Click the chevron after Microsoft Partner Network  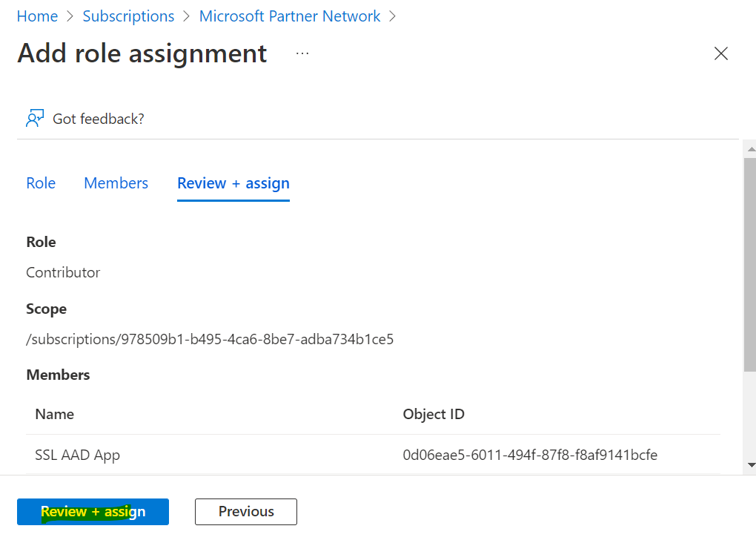point(393,16)
